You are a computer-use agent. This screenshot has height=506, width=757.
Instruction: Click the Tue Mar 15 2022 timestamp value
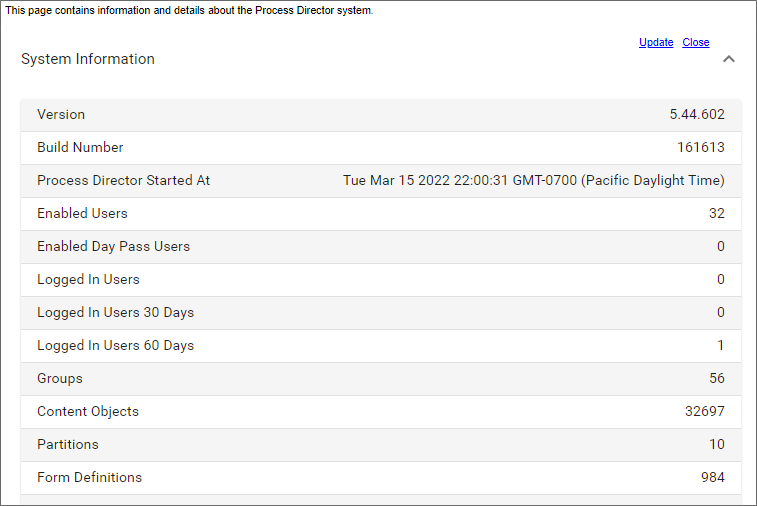click(x=533, y=180)
